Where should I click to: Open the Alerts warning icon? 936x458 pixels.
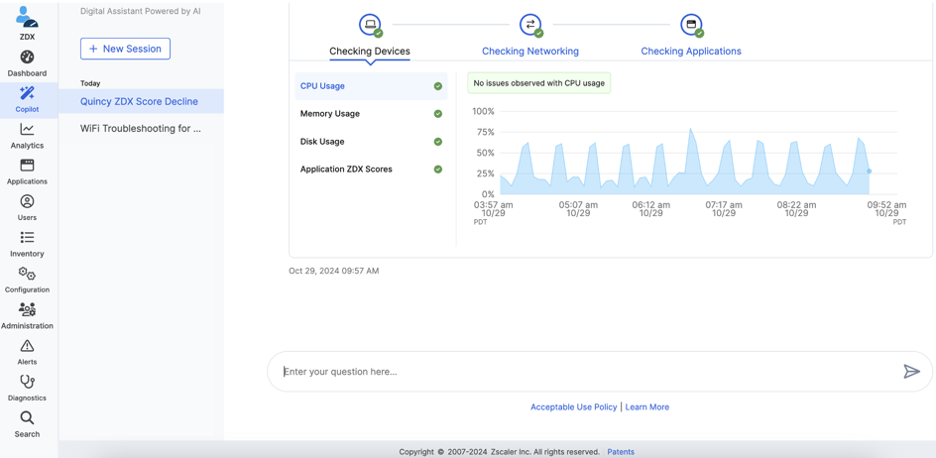point(27,346)
